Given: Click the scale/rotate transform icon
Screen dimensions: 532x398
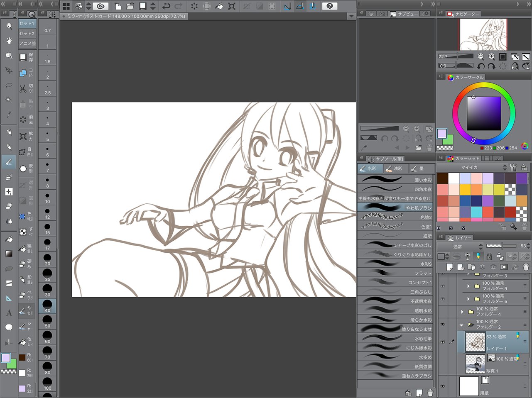Looking at the screenshot, I should [x=232, y=6].
